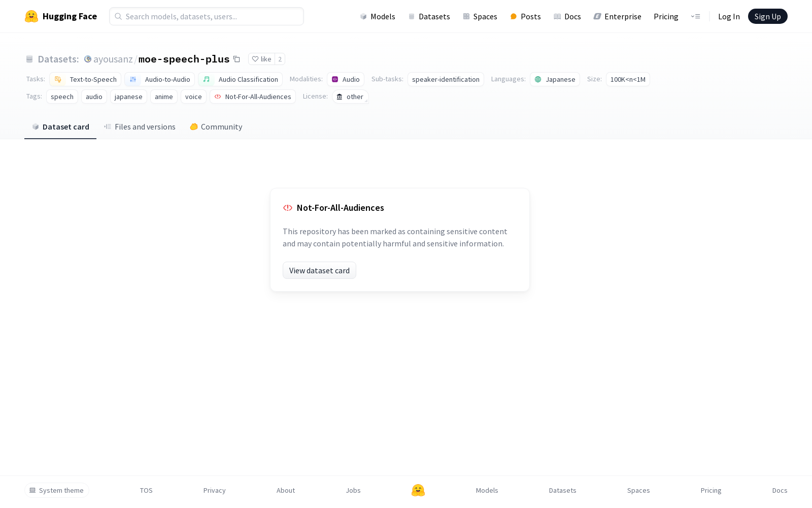This screenshot has width=812, height=508.
Task: Click the View dataset card button
Action: click(x=319, y=270)
